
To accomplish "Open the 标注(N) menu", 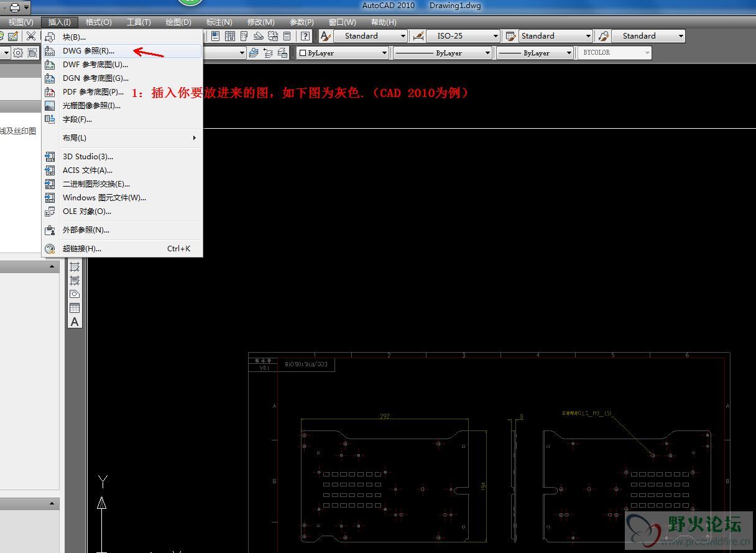I will tap(219, 22).
